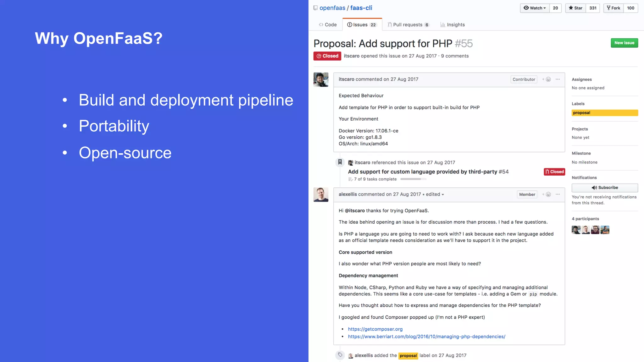
Task: Click the Pull requests count badge 6
Action: point(427,25)
